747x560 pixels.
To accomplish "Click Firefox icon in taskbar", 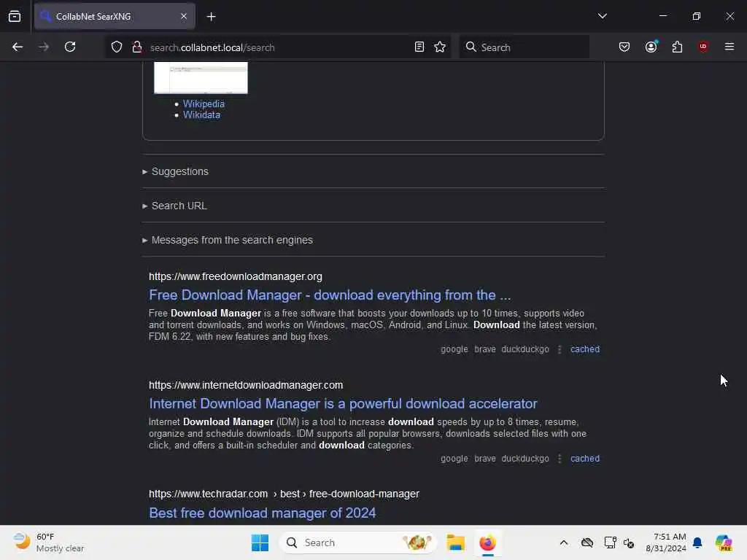I will point(487,542).
